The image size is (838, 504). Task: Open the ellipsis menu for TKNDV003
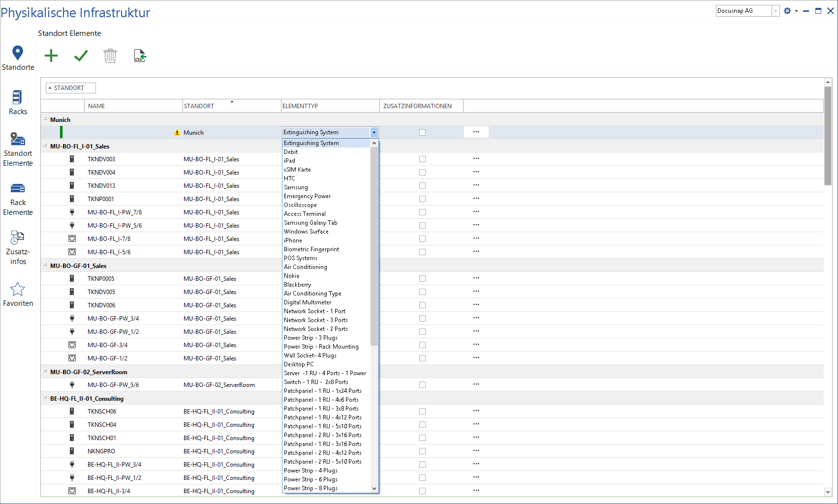tap(476, 158)
